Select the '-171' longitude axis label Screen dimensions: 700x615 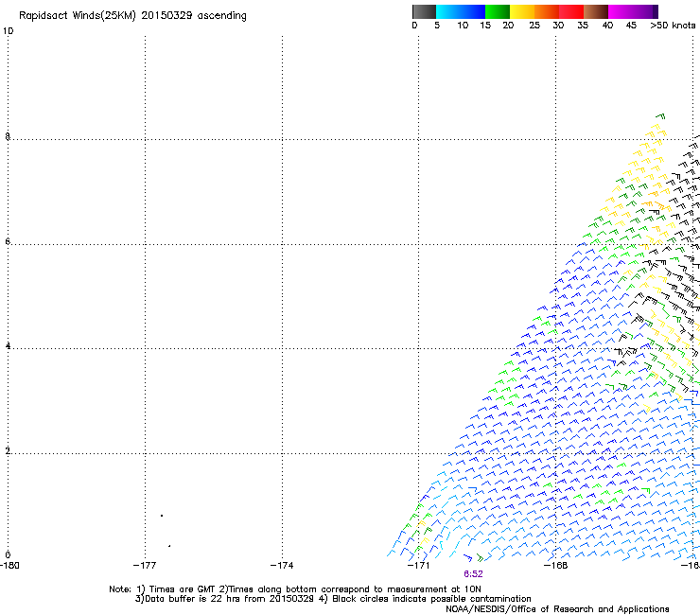[418, 566]
